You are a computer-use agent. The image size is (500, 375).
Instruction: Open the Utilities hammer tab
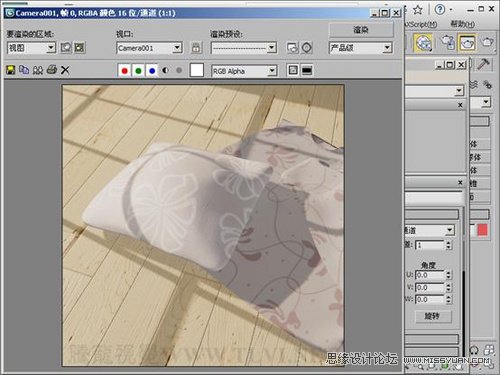pos(483,64)
